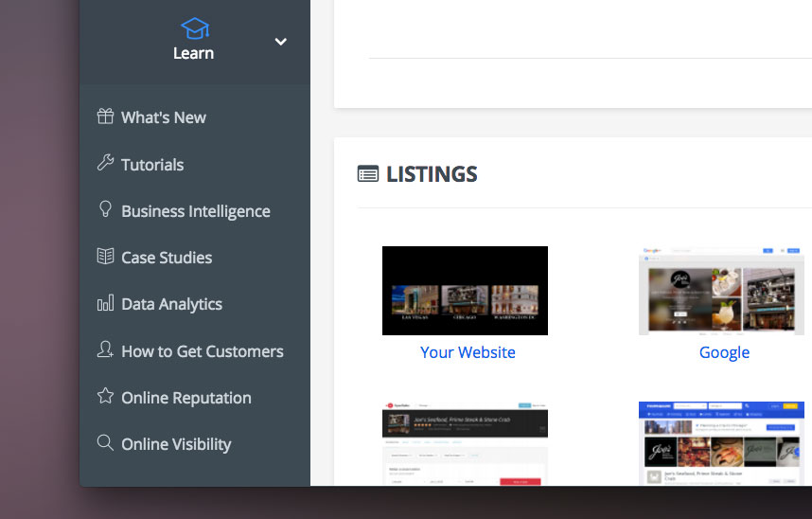812x519 pixels.
Task: Click the lightbulb icon beside Business Intelligence
Action: [x=105, y=209]
